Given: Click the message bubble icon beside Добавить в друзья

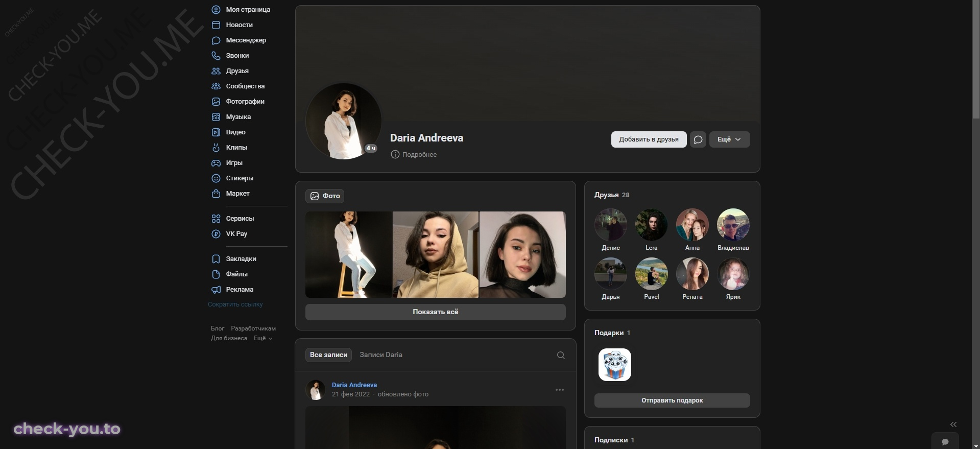Looking at the screenshot, I should (698, 139).
